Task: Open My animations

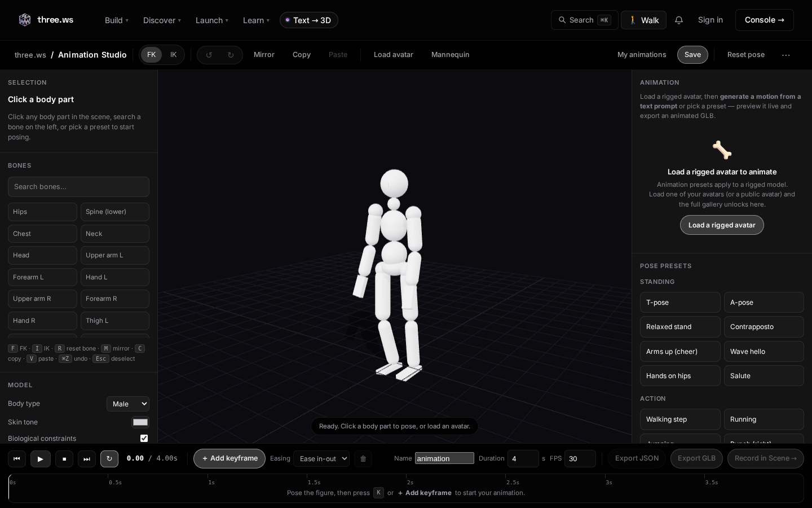Action: [642, 55]
